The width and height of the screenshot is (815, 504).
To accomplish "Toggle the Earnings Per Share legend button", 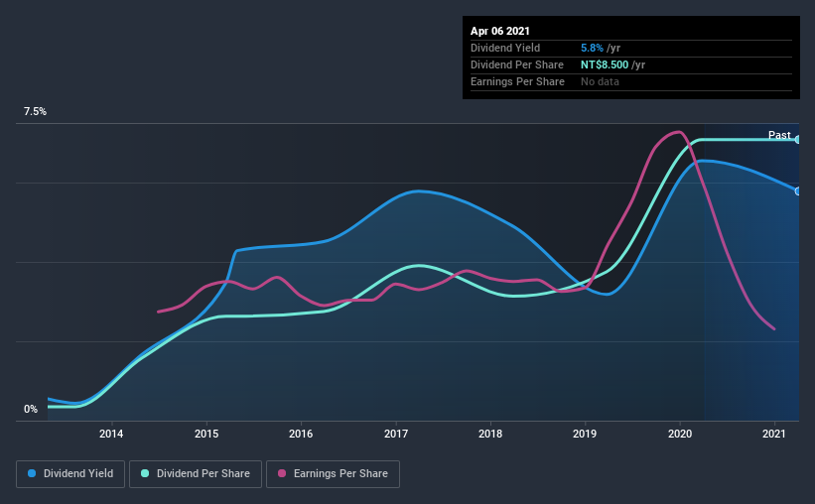I will coord(333,474).
